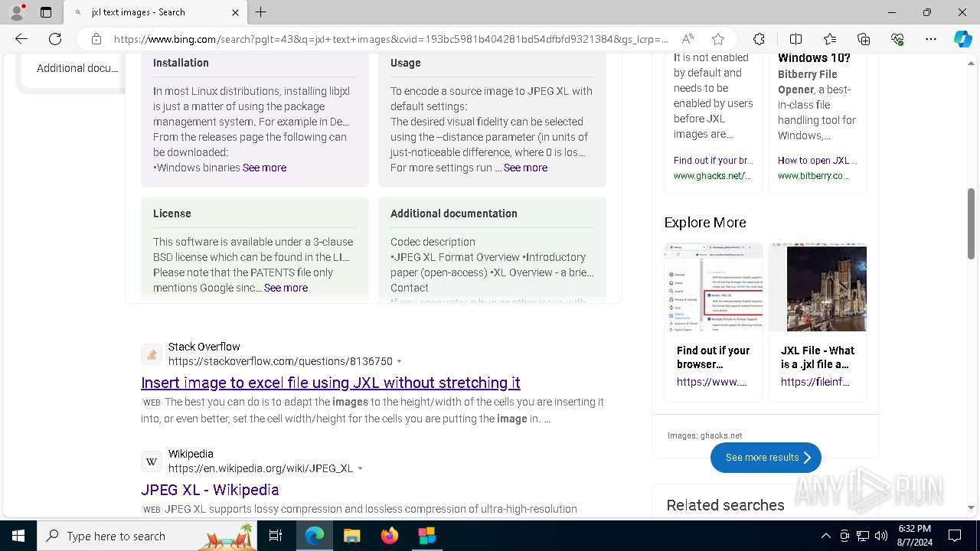This screenshot has width=980, height=551.
Task: Open the tab actions menu icon
Action: pos(46,12)
